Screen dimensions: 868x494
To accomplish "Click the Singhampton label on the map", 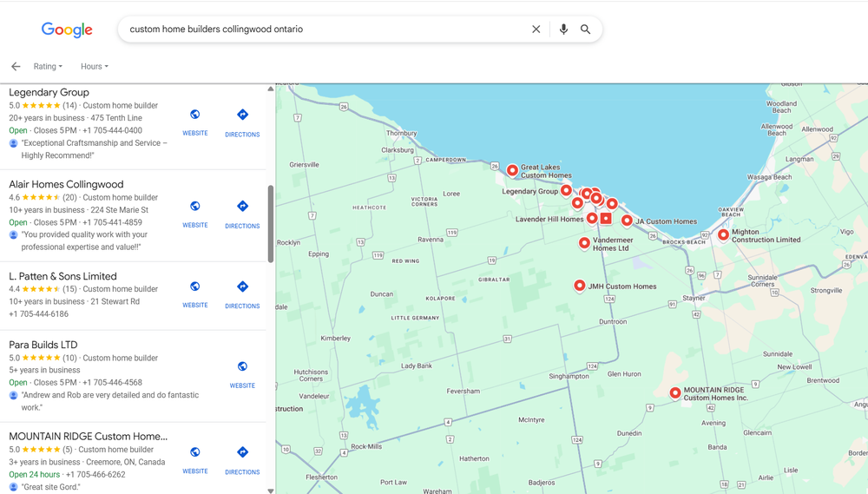I will tap(569, 376).
